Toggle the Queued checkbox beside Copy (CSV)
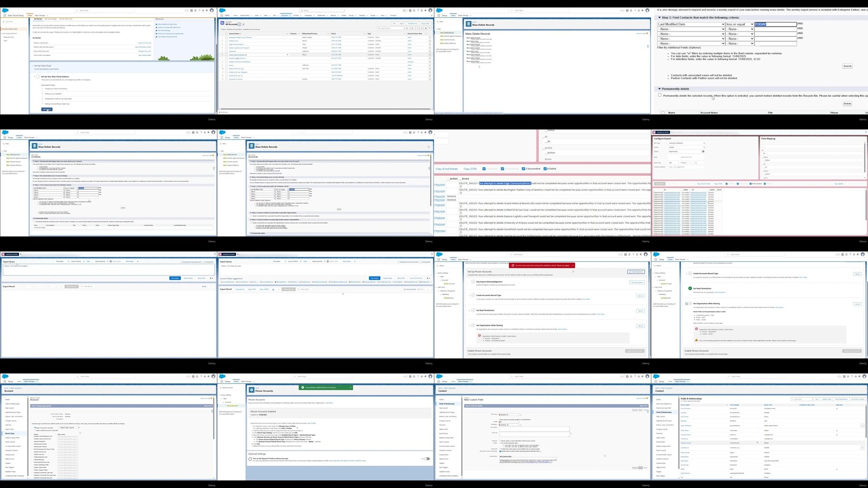 click(x=484, y=169)
